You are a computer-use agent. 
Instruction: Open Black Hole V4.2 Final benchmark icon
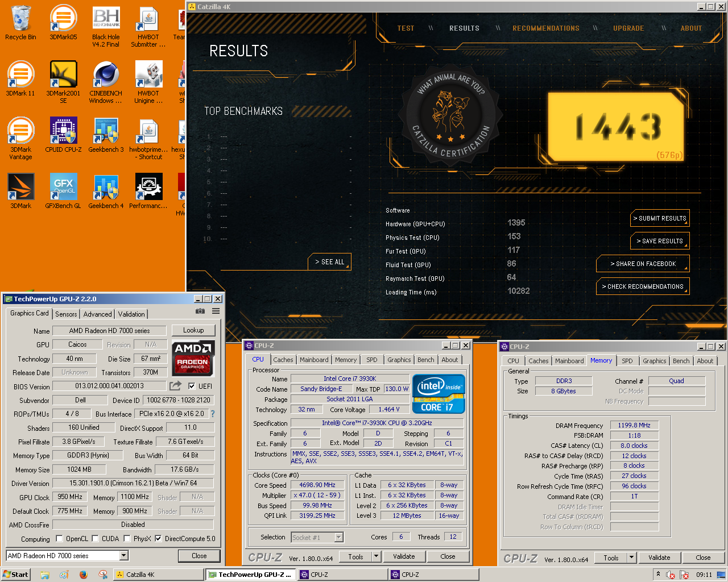pos(106,27)
